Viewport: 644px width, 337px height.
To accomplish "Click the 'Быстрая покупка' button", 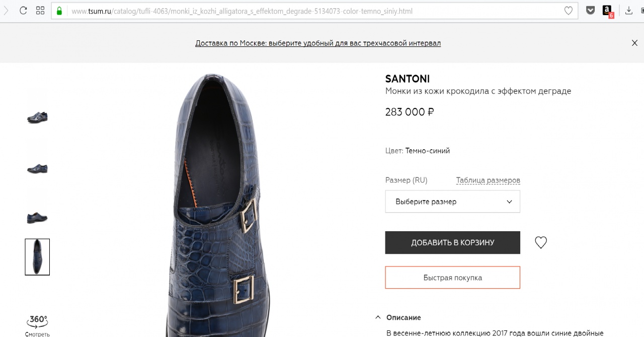I will [452, 278].
